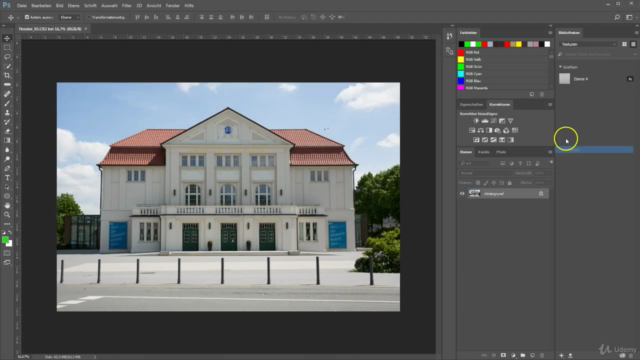Screen dimensions: 640x360
Task: Open the Ebenen panel menu
Action: point(550,152)
